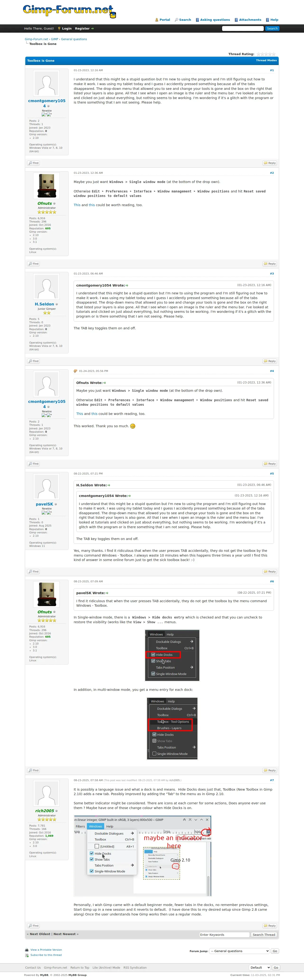The image size is (304, 980).
Task: Click the blue Search button in the header bar
Action: coord(272,29)
